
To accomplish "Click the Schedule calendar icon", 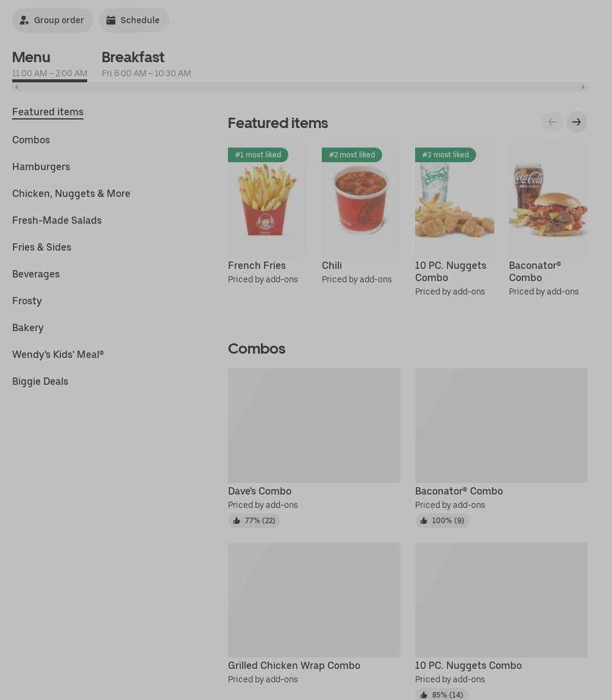I will tap(111, 20).
